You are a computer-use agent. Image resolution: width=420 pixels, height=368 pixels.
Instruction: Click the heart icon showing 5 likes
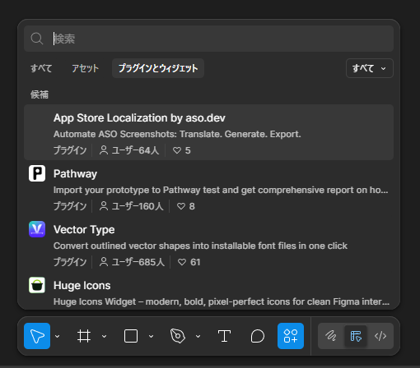(x=177, y=151)
